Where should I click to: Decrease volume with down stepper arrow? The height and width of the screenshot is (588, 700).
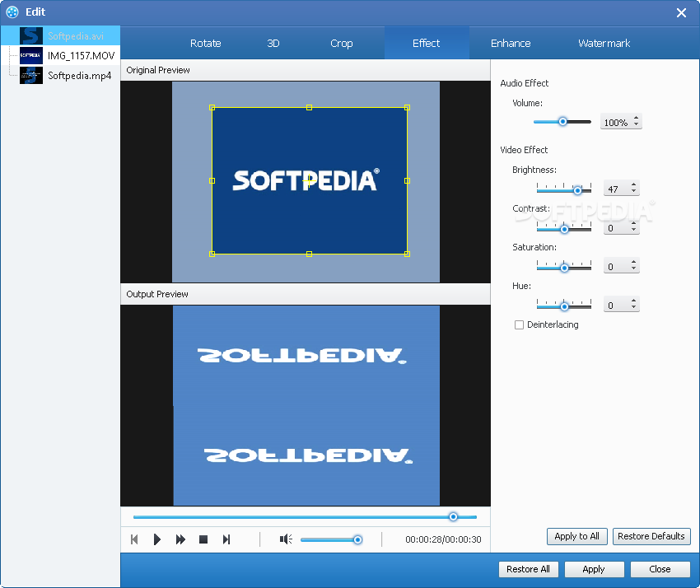(x=636, y=124)
